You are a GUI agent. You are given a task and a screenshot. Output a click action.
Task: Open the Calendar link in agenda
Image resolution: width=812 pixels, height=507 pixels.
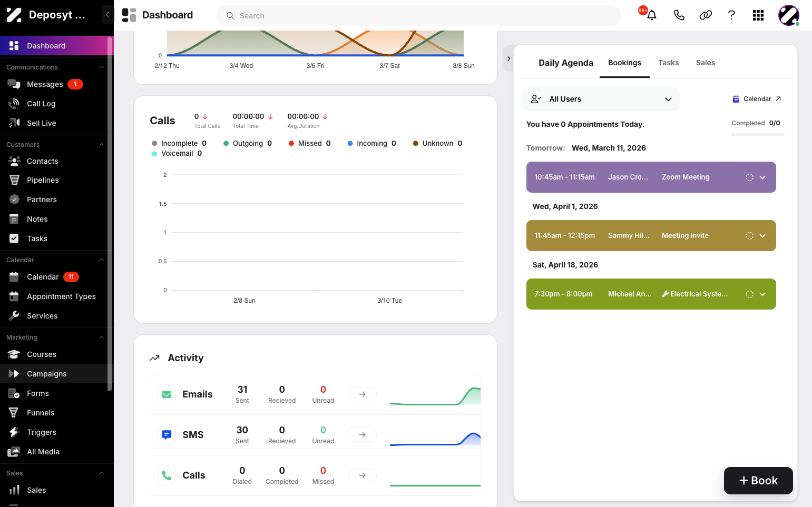(x=757, y=99)
